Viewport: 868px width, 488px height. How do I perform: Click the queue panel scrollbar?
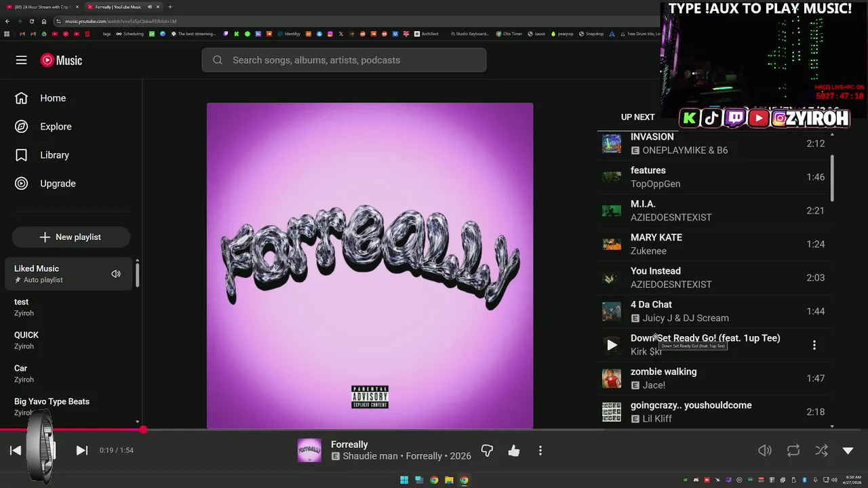tap(832, 178)
